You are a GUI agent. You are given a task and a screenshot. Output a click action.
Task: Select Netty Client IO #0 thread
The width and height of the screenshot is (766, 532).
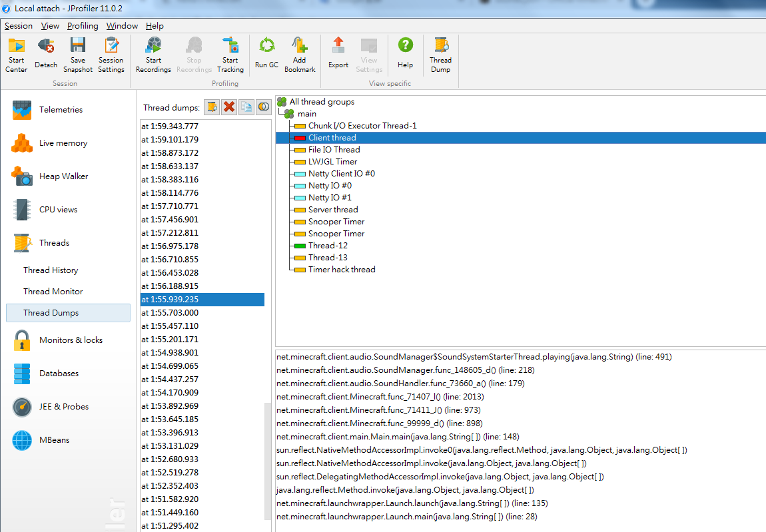342,173
